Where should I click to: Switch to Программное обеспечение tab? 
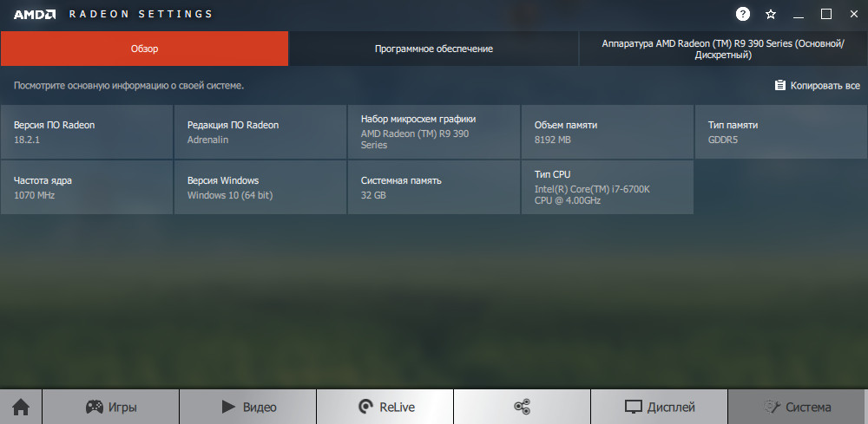434,49
